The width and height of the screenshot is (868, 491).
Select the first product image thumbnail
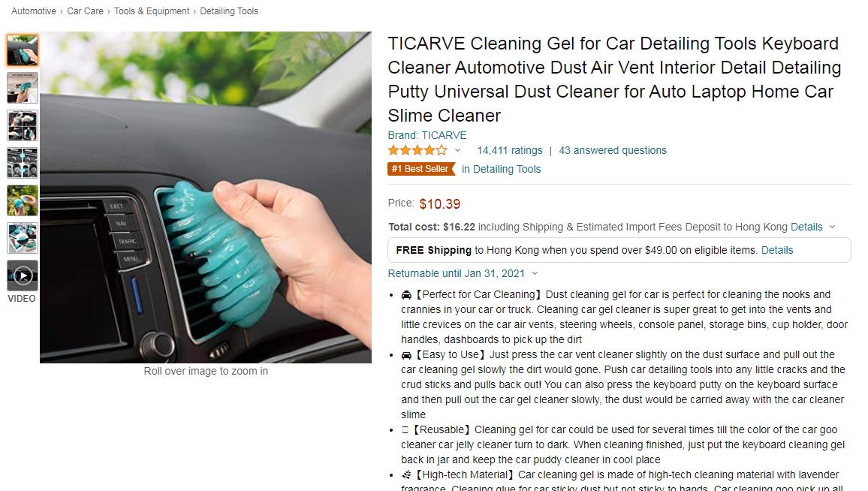tap(22, 50)
